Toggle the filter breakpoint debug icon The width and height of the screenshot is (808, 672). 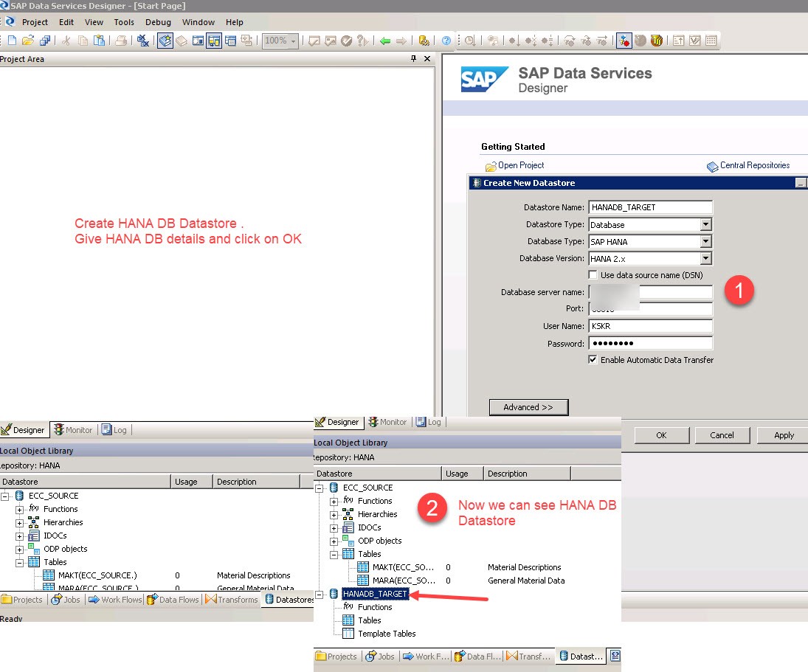(x=624, y=41)
